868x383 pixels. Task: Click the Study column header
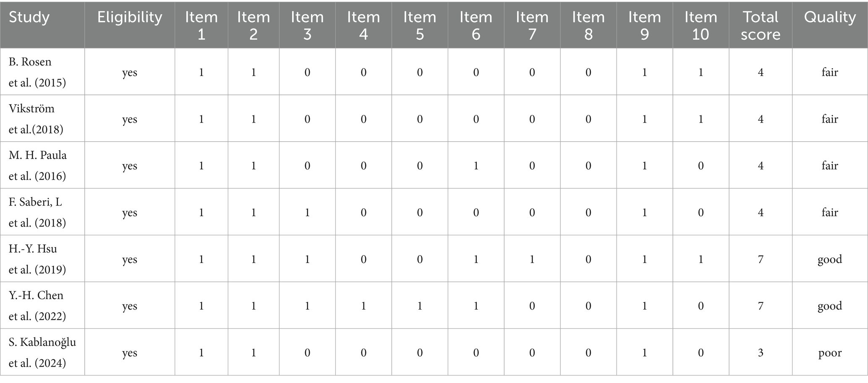tap(29, 18)
